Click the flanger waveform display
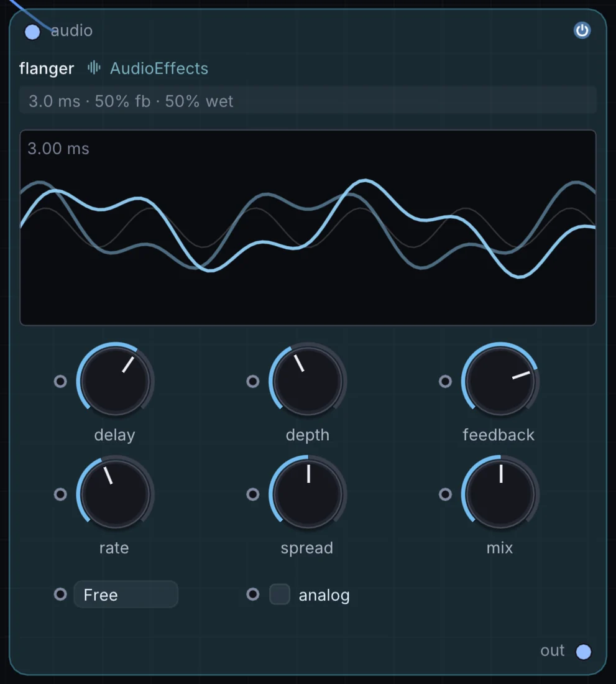 click(308, 228)
